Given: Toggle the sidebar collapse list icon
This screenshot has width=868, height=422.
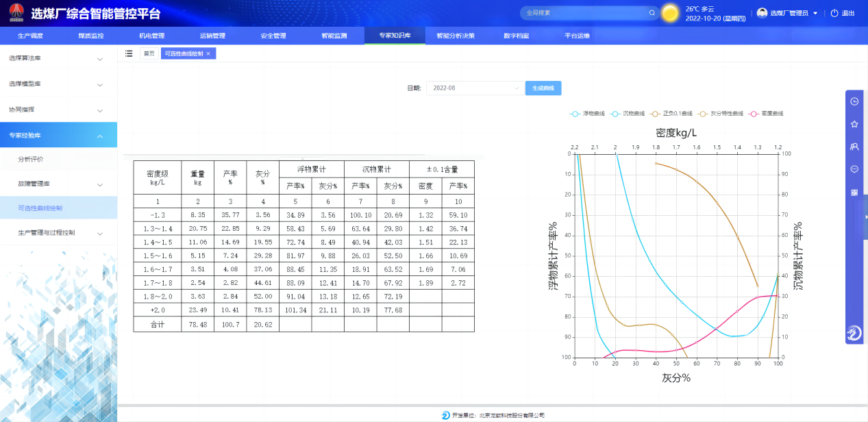Looking at the screenshot, I should tap(129, 53).
